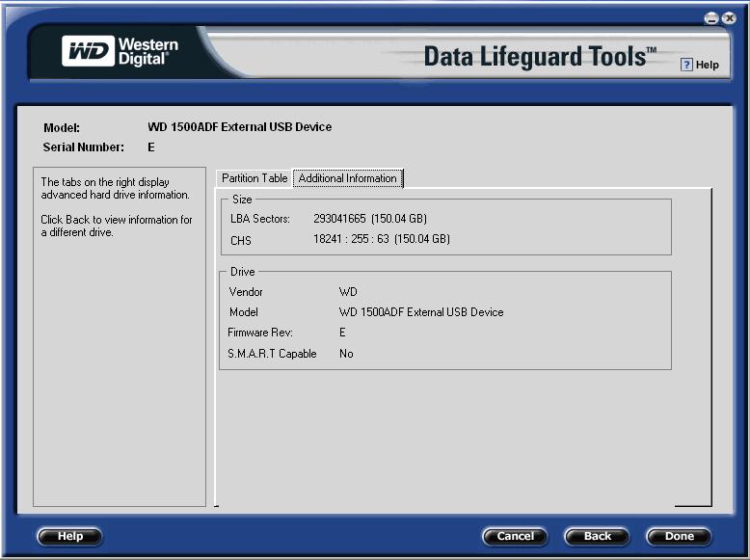Screen dimensions: 750x560
Task: Click the top Model name WD 1500ADF External USB Device
Action: pos(240,126)
